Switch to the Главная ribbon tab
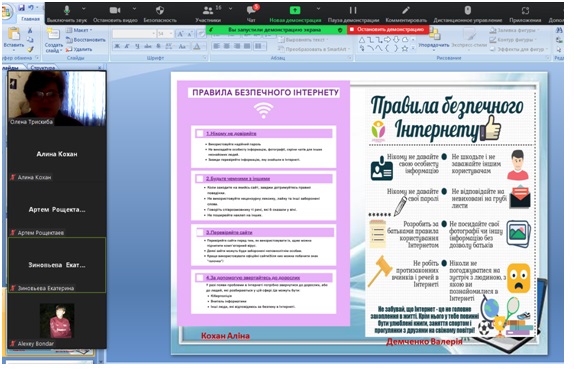The image size is (574, 369). point(30,19)
